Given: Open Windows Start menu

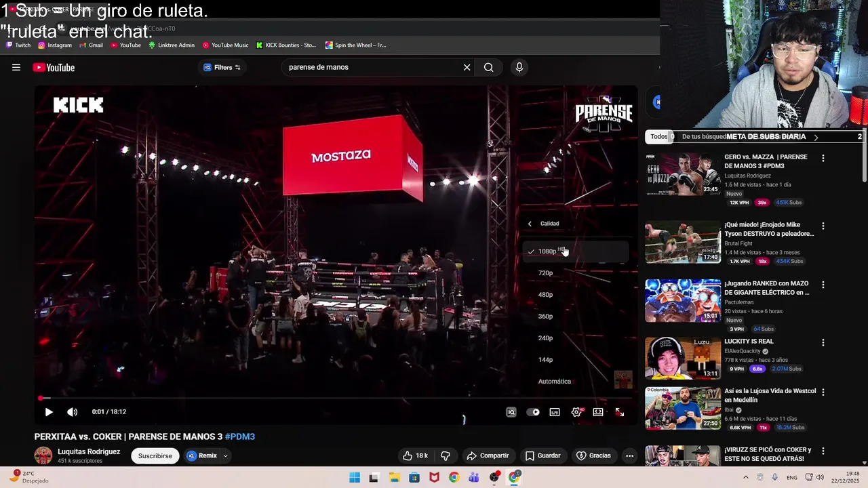Looking at the screenshot, I should pos(355,477).
